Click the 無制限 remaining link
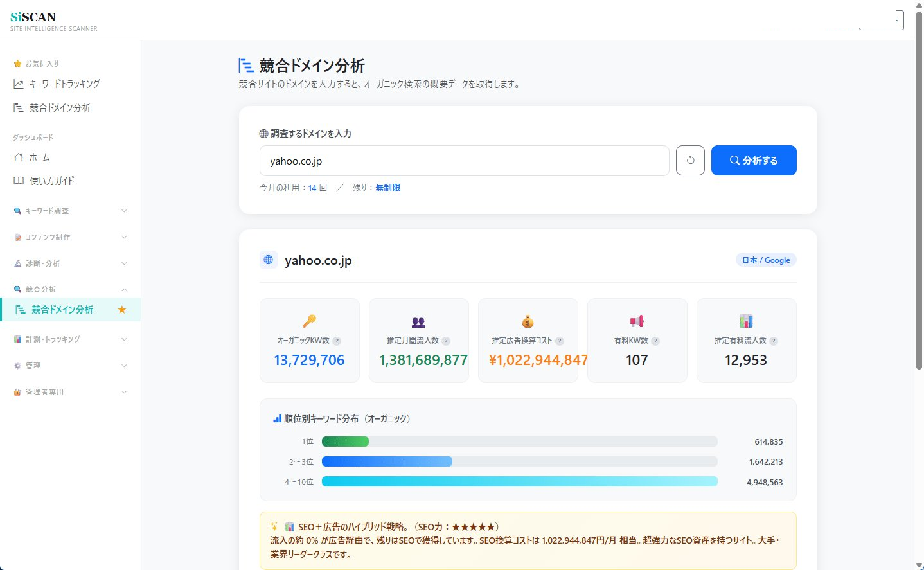This screenshot has width=924, height=570. (x=388, y=188)
